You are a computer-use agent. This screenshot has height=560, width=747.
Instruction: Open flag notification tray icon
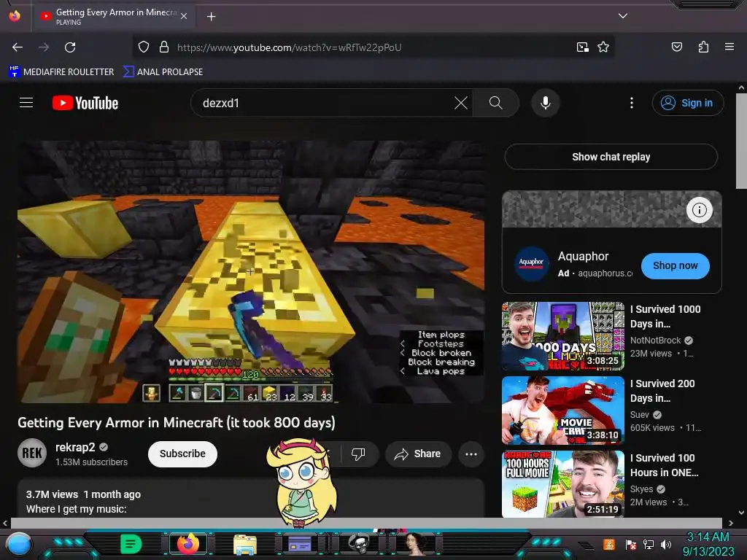631,544
